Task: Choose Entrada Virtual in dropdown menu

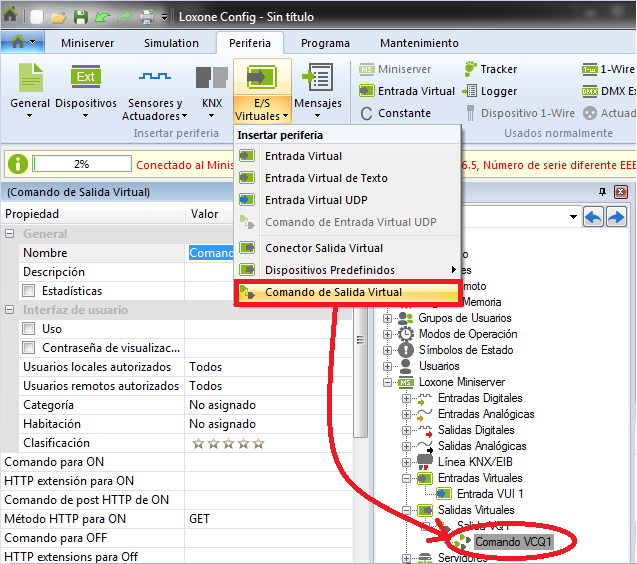Action: pyautogui.click(x=348, y=156)
